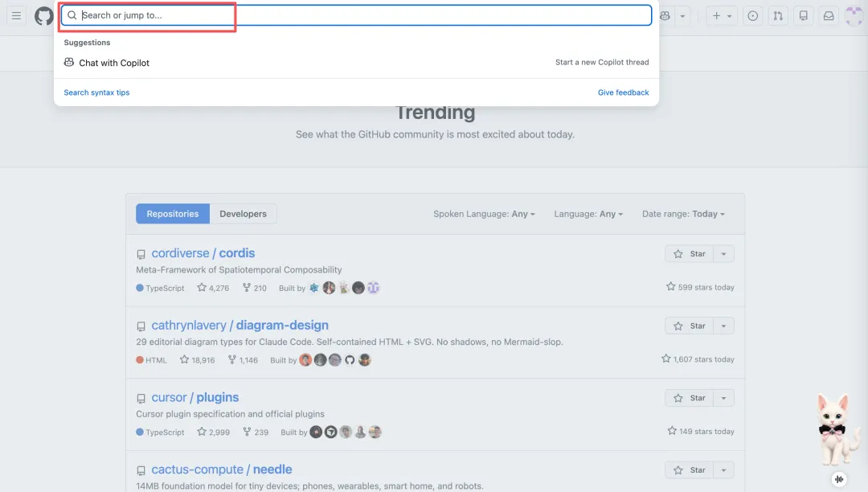Open Language Any filter dropdown

588,214
